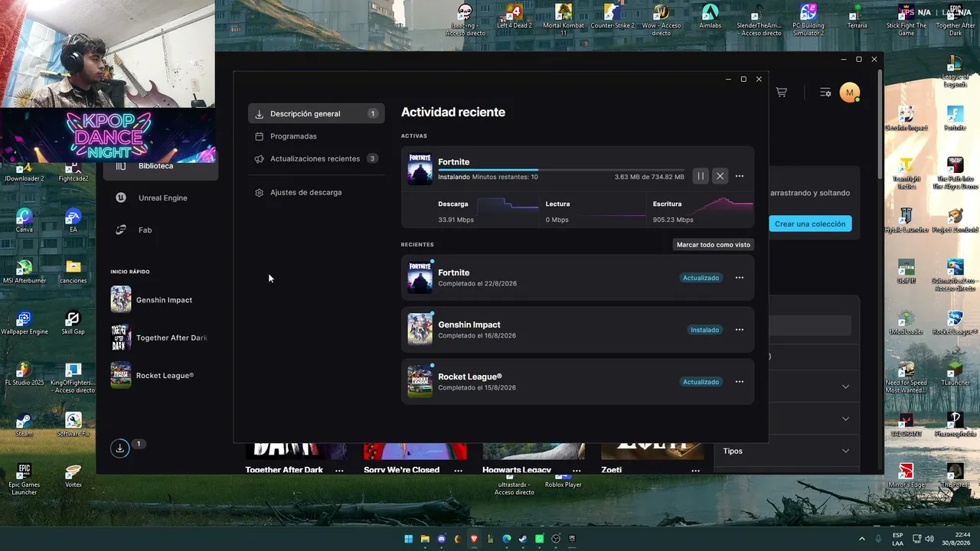Open more options for the installing Fortnite
This screenshot has width=980, height=551.
[740, 176]
